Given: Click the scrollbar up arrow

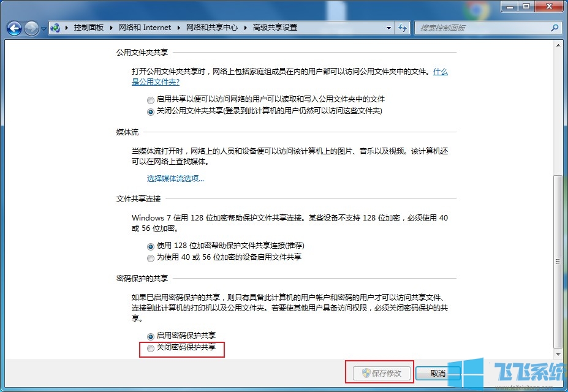Looking at the screenshot, I should (x=558, y=44).
